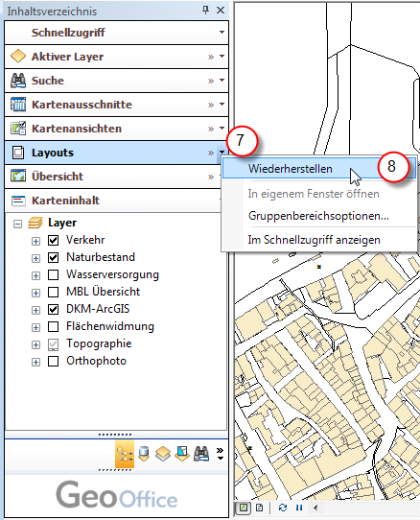The width and height of the screenshot is (420, 520).
Task: Click the double chevron on Layouts
Action: click(211, 153)
